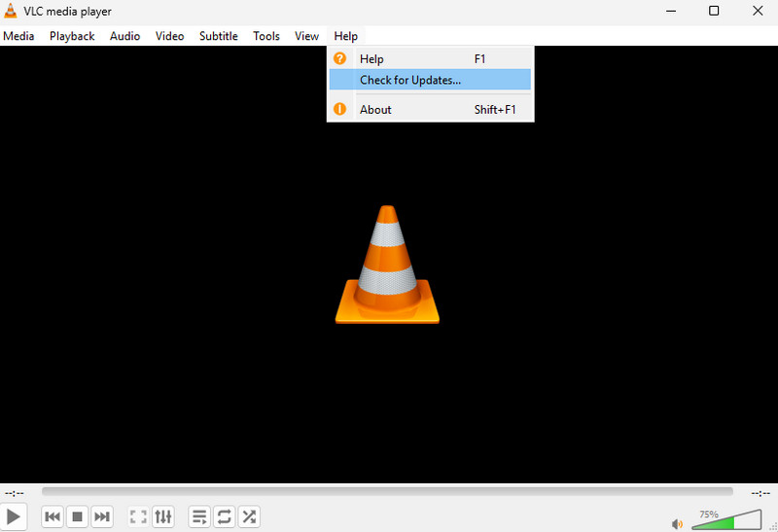
Task: Open the Tools menu
Action: tap(265, 36)
